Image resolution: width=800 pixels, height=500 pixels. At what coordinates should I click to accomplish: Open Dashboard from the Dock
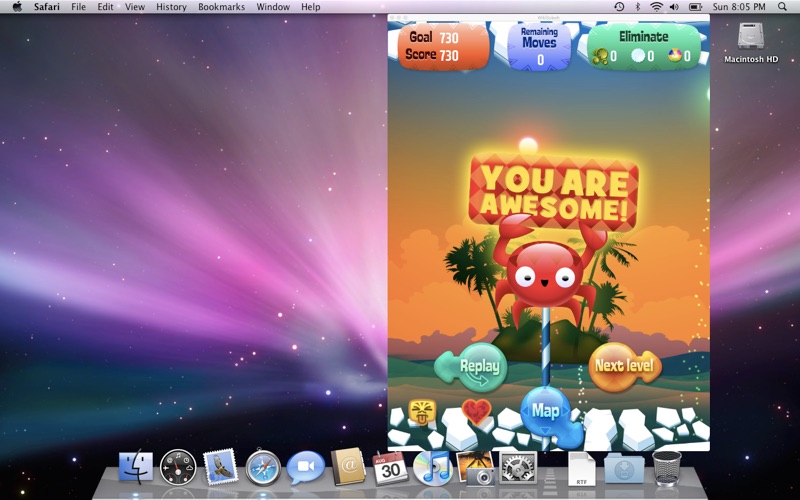(178, 467)
